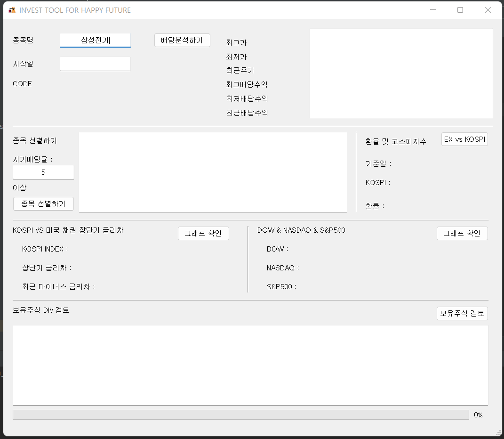Click the NASDAQ : label
The width and height of the screenshot is (504, 439).
[x=283, y=268]
